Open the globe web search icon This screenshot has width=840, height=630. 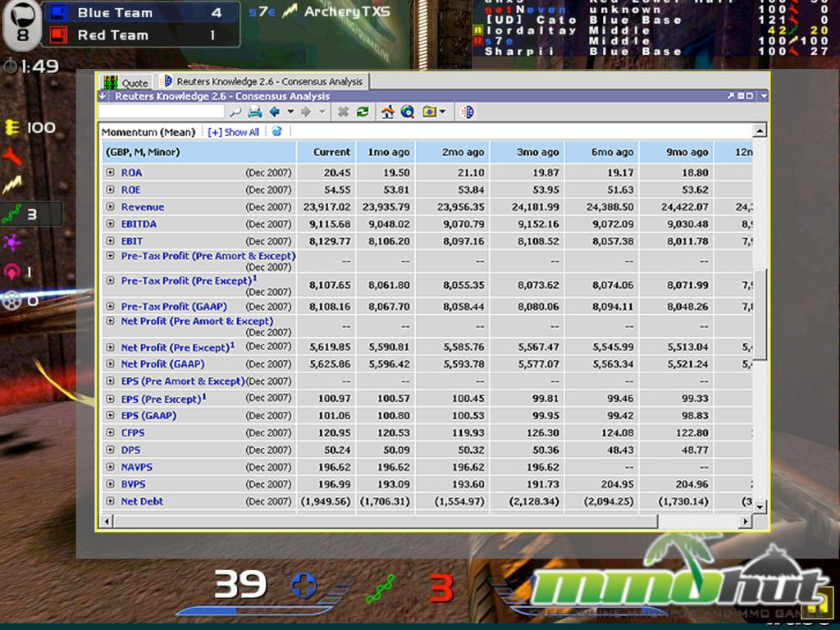point(408,112)
